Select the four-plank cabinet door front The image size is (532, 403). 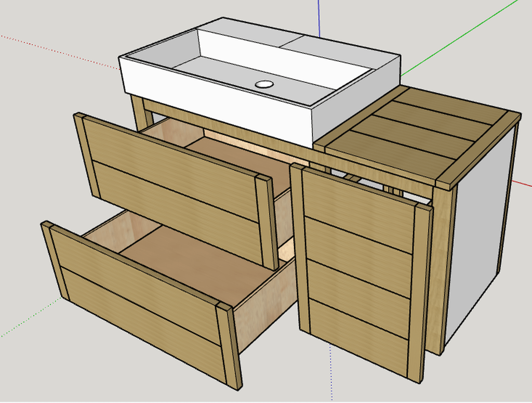point(362,272)
